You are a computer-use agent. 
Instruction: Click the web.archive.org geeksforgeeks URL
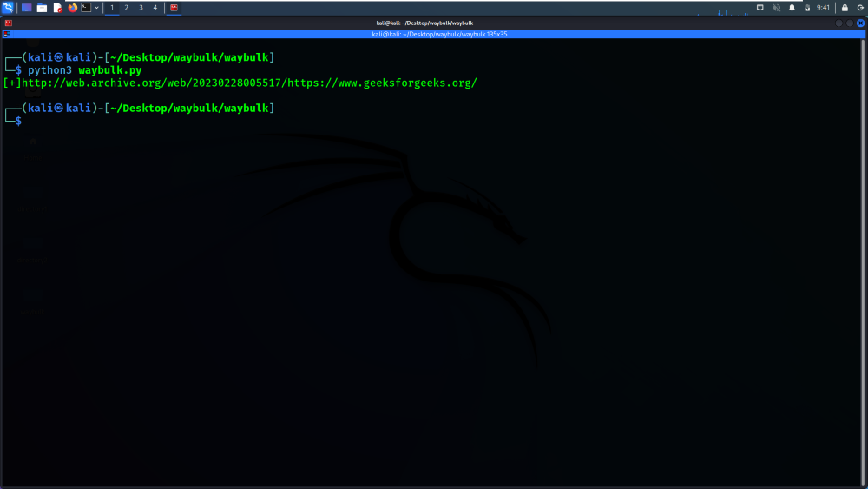249,83
